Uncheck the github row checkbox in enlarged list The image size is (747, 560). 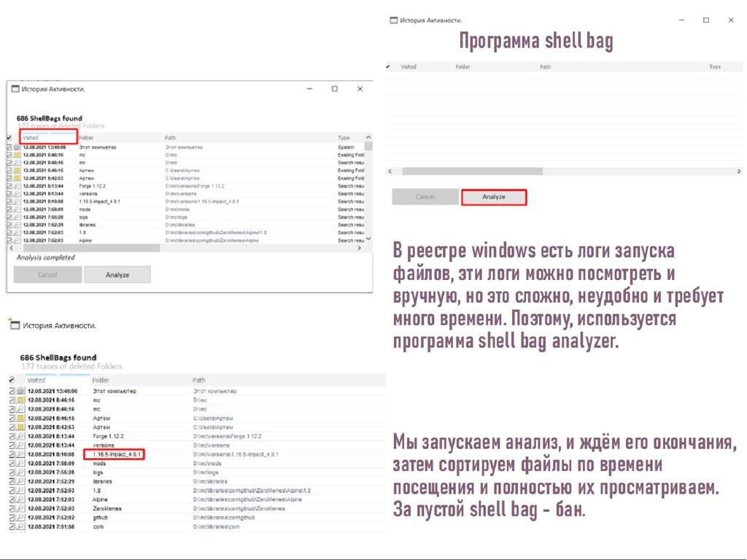[x=12, y=518]
